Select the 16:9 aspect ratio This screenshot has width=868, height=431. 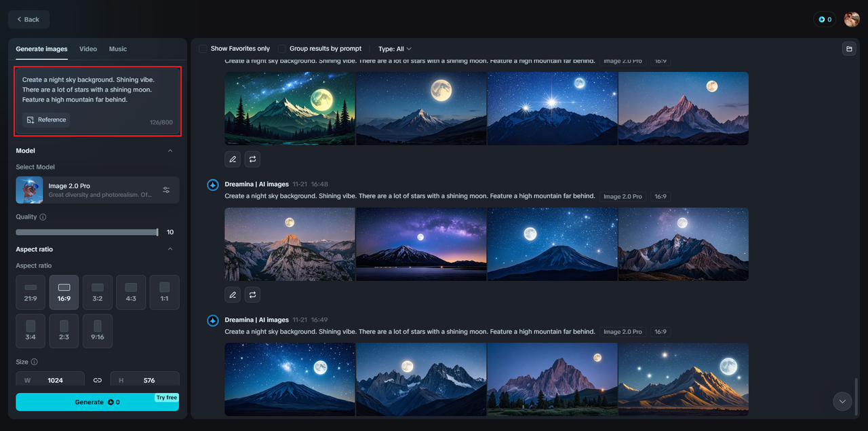64,293
